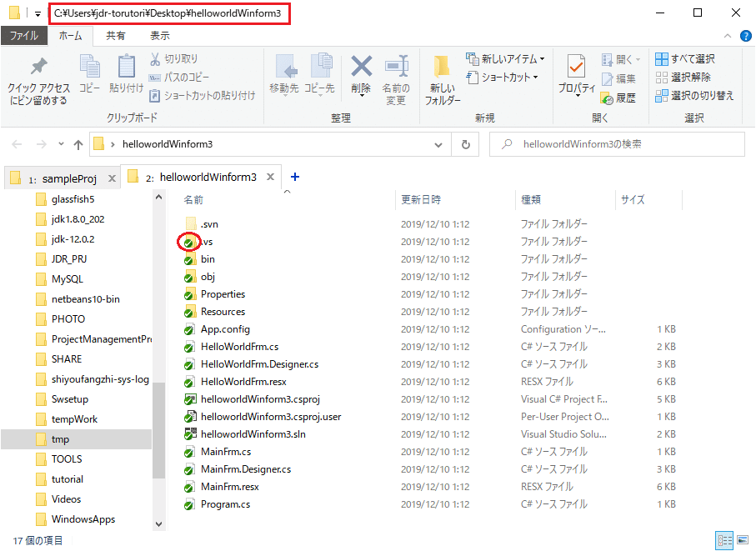Switch to large icons view in status bar
The image size is (756, 551).
click(x=743, y=540)
